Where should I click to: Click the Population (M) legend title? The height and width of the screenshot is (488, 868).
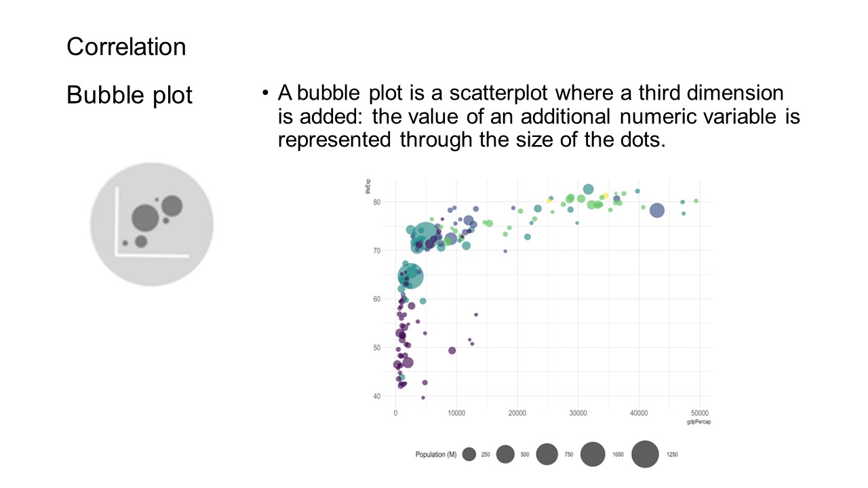click(436, 455)
